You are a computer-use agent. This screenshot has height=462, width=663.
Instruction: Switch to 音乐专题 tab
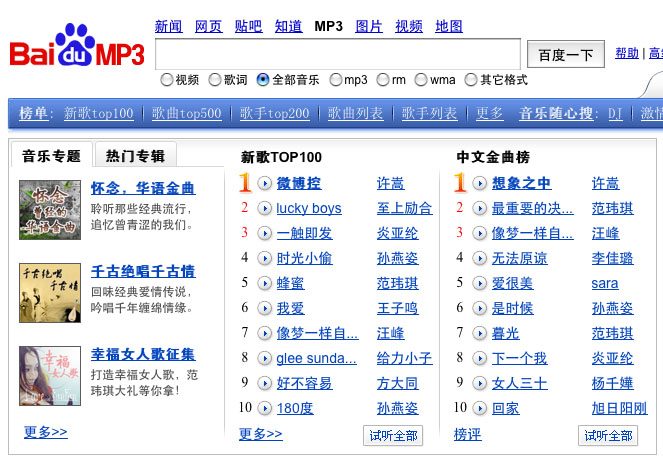51,156
